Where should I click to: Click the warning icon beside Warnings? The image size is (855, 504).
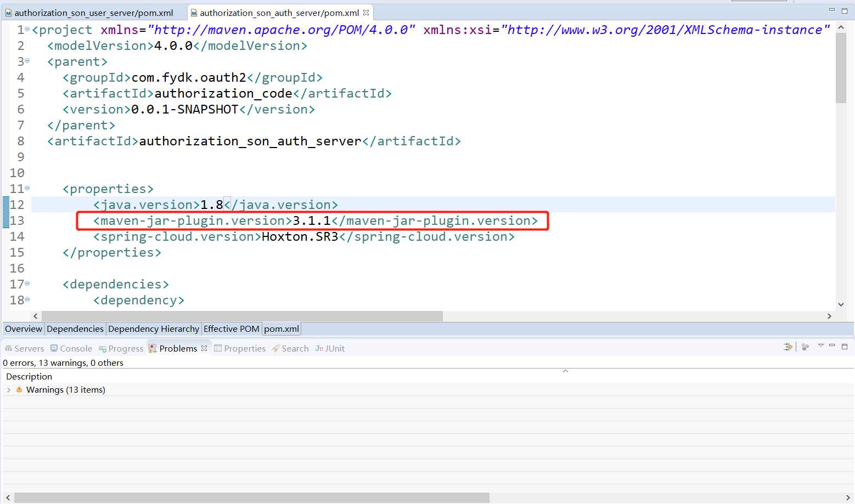[19, 389]
